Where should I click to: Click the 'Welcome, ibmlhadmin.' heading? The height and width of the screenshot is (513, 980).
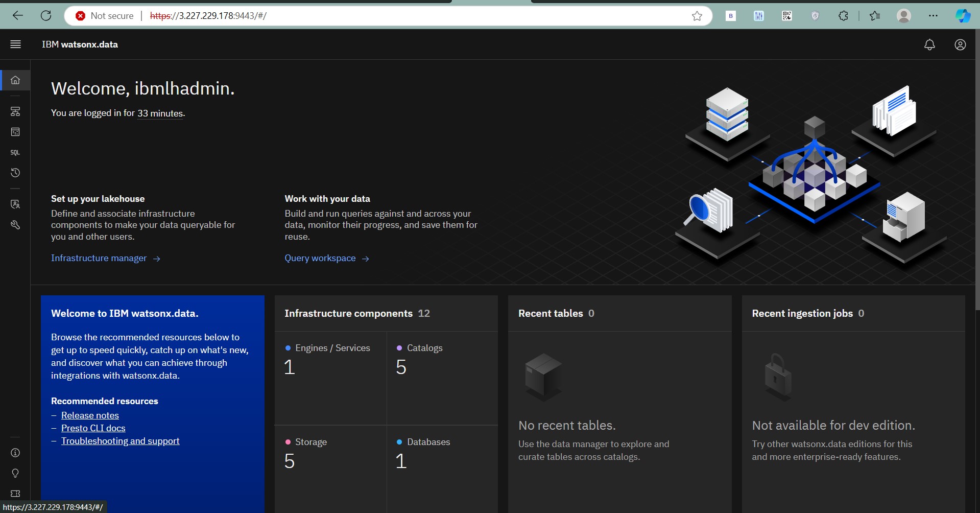pos(142,88)
